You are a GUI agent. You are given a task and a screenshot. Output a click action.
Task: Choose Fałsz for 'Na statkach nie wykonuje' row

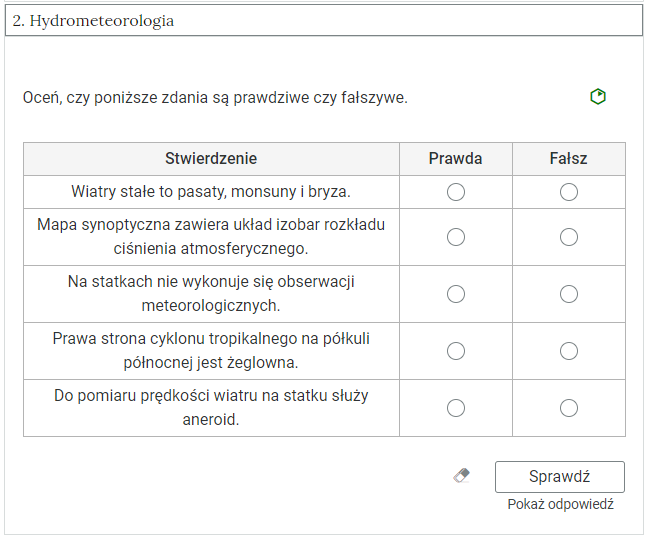click(x=568, y=294)
